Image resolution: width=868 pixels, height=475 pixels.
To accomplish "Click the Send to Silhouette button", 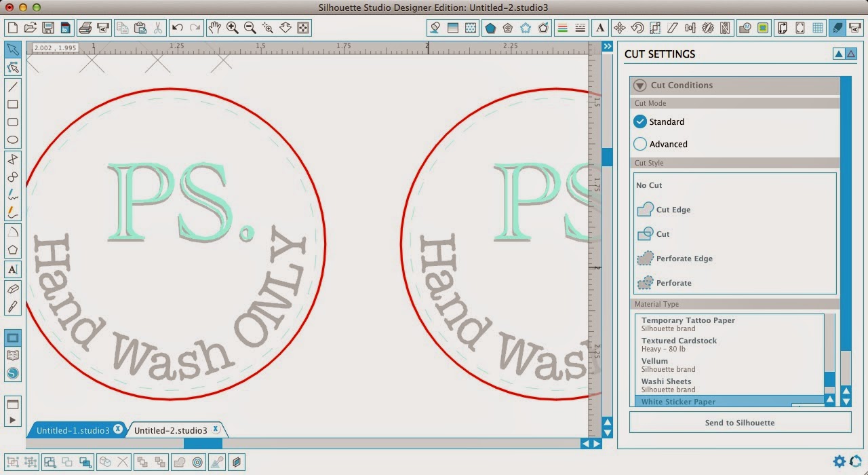I will pyautogui.click(x=739, y=422).
